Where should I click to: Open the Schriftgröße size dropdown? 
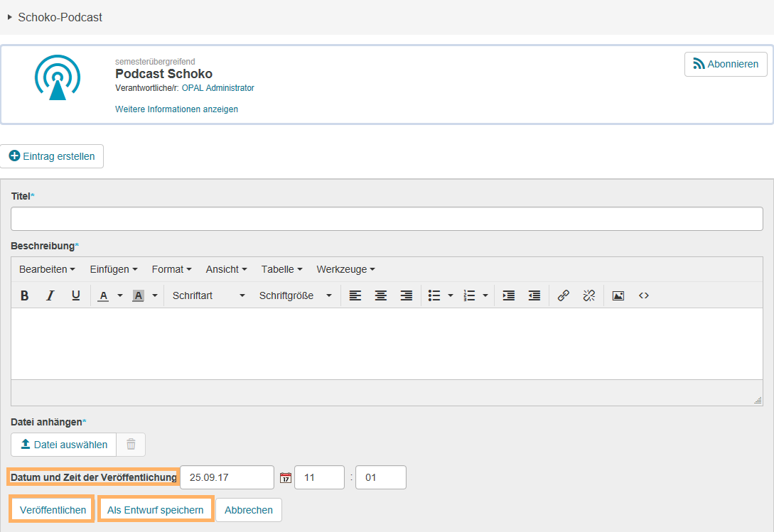(295, 295)
